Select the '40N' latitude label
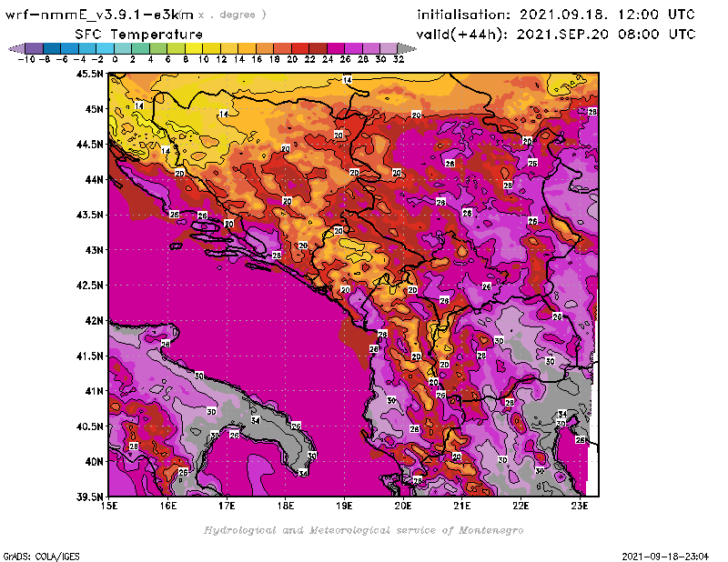This screenshot has width=728, height=562. coord(95,462)
